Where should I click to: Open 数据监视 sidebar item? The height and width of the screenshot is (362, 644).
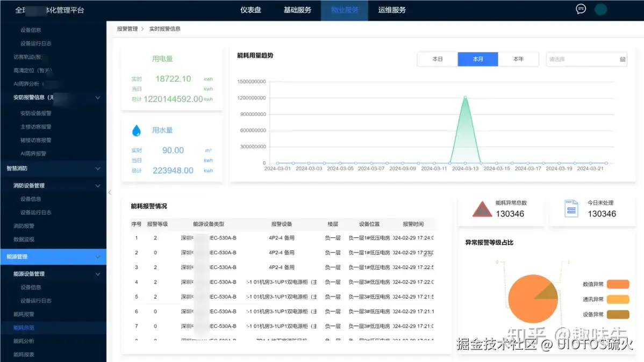pos(24,240)
